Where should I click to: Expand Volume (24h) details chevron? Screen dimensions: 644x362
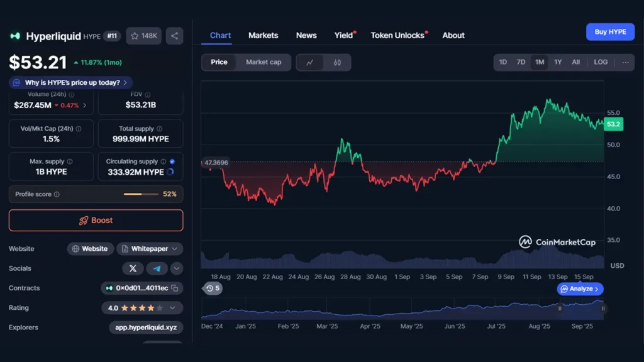click(85, 106)
